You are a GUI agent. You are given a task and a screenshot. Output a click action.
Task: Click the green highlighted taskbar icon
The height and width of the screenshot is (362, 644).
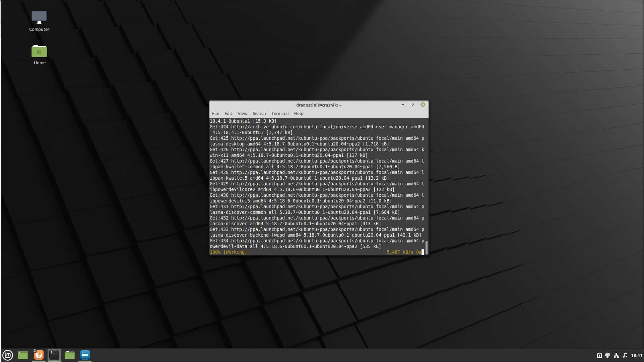tap(22, 355)
